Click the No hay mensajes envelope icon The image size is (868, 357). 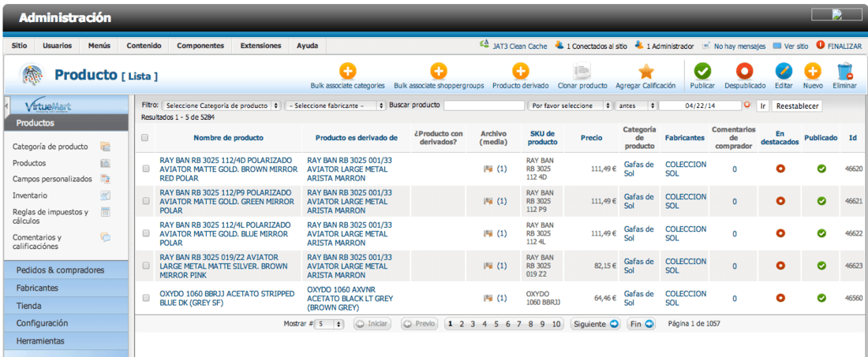[705, 46]
